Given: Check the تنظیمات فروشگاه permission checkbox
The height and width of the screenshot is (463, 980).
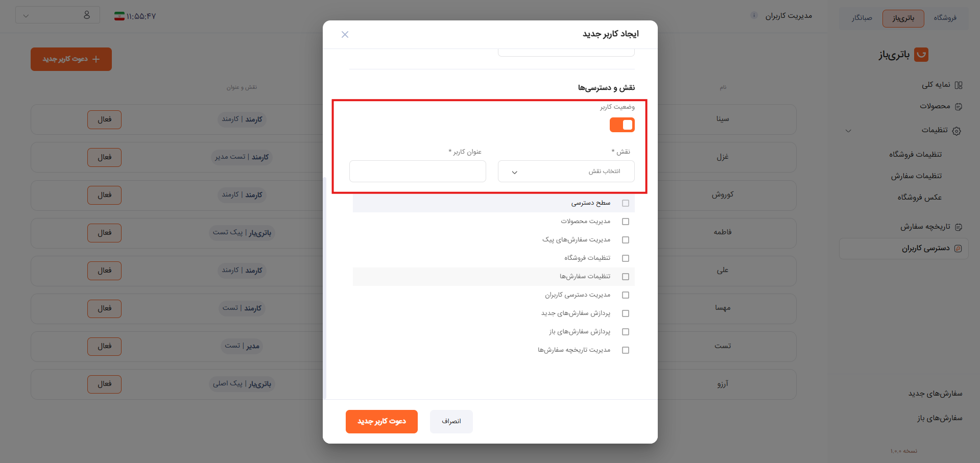Looking at the screenshot, I should pyautogui.click(x=626, y=258).
